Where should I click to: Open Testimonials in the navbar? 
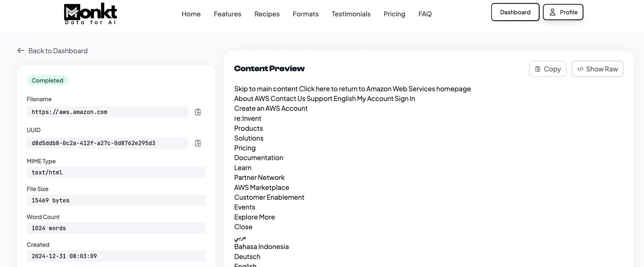[x=351, y=14]
